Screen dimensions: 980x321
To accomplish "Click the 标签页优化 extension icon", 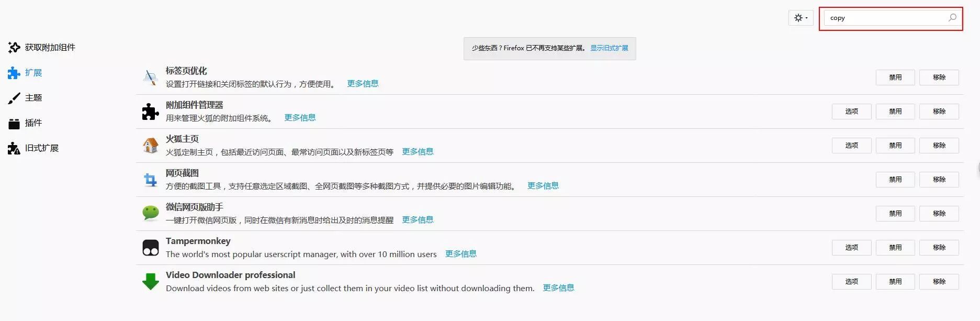I will [151, 78].
